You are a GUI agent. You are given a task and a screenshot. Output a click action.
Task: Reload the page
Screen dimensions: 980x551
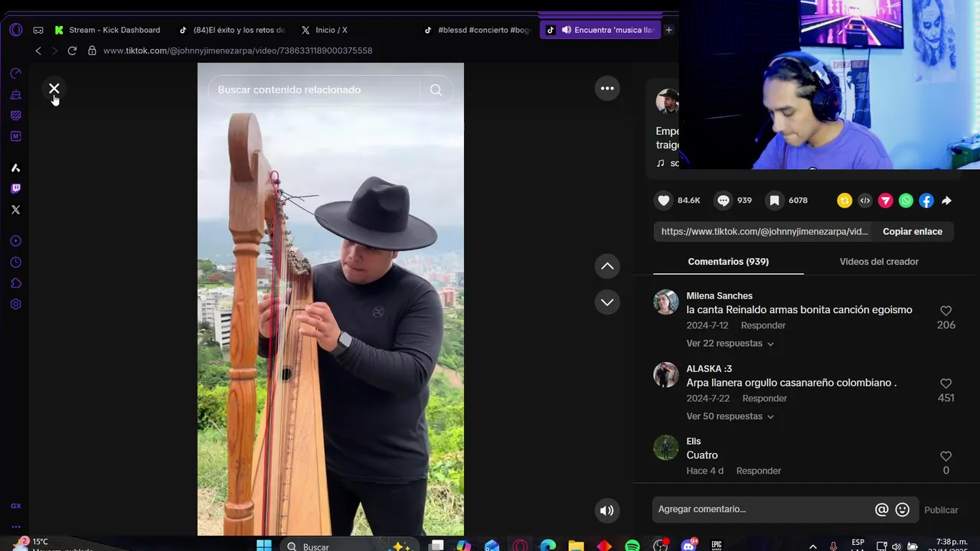[x=72, y=51]
